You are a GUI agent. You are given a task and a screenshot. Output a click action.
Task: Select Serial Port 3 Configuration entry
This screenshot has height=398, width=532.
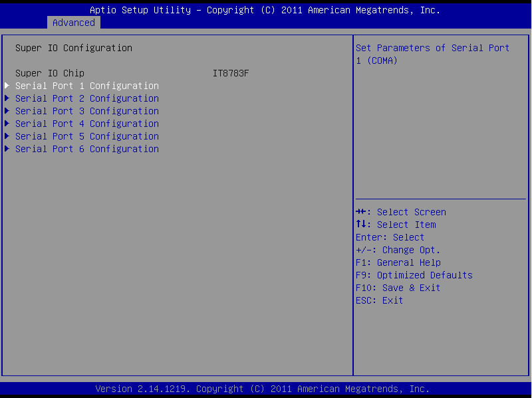tap(86, 111)
